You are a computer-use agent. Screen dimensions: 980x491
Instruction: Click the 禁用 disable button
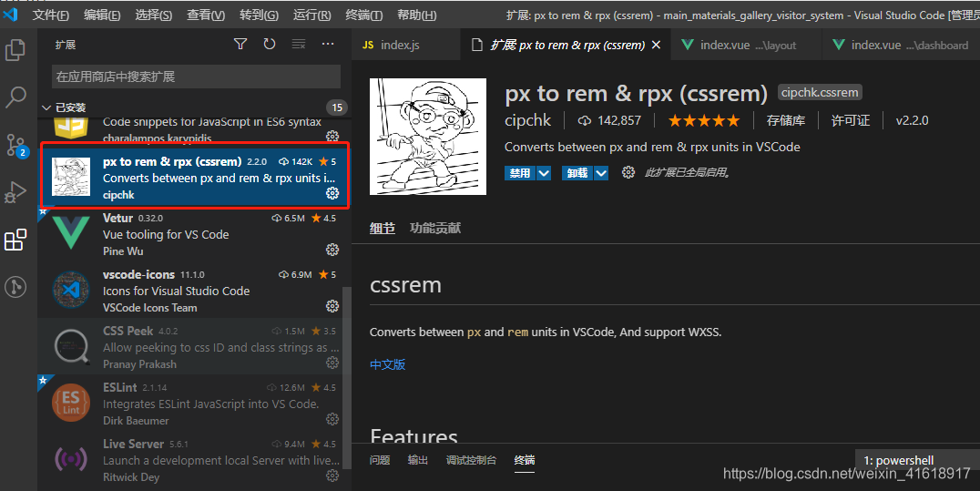(x=520, y=173)
